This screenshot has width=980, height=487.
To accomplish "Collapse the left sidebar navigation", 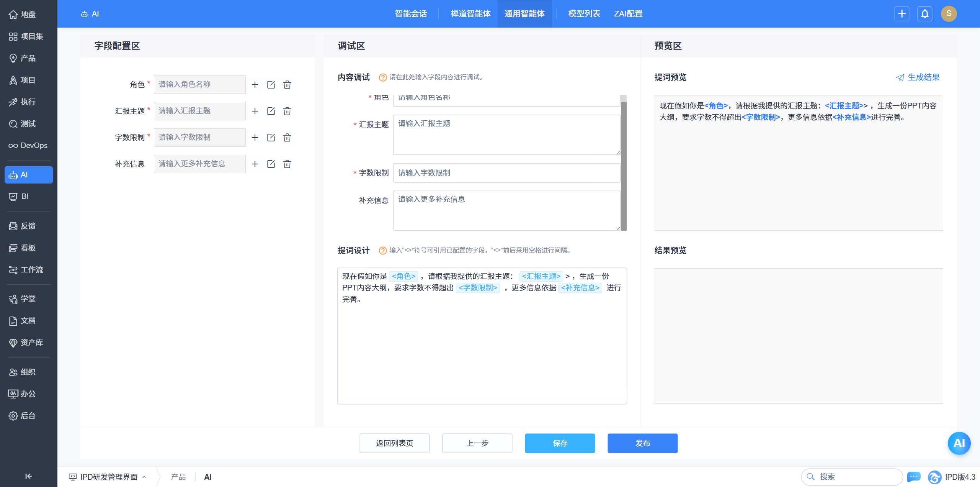I will pos(28,476).
